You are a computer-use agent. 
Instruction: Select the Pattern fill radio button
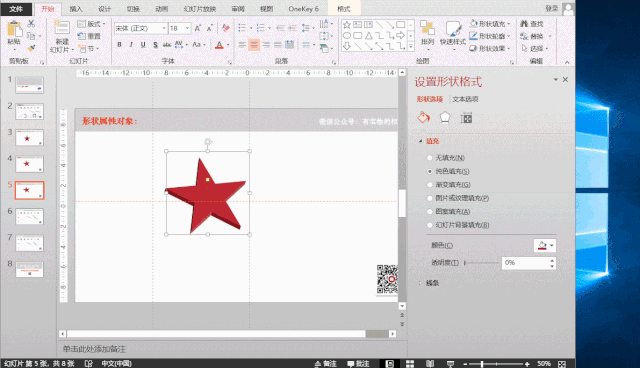pyautogui.click(x=429, y=211)
